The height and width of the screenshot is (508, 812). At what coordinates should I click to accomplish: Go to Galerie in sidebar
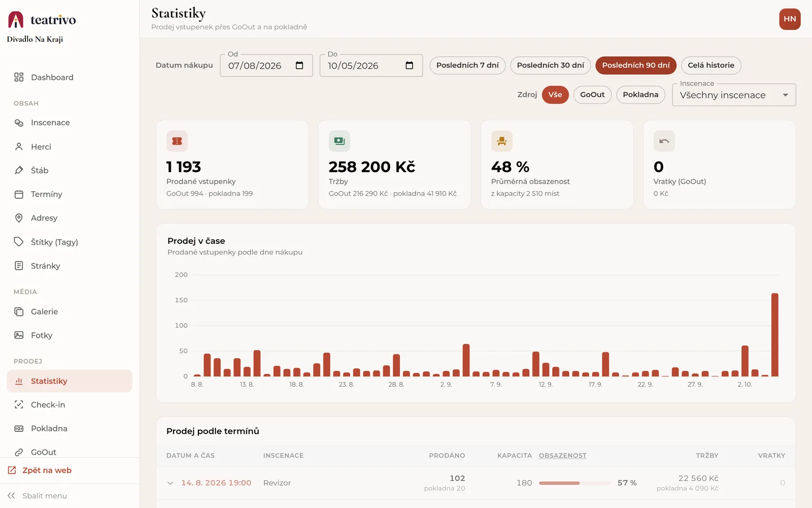click(x=70, y=311)
